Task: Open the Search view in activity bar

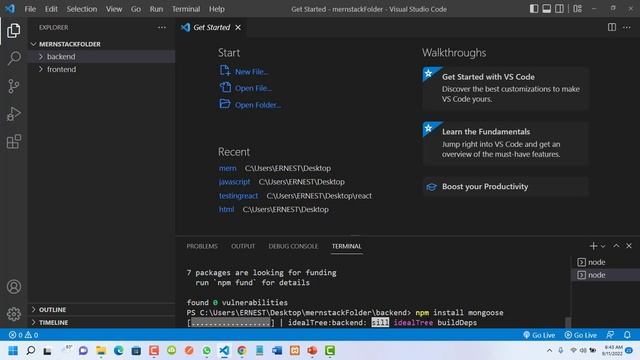Action: [13, 58]
